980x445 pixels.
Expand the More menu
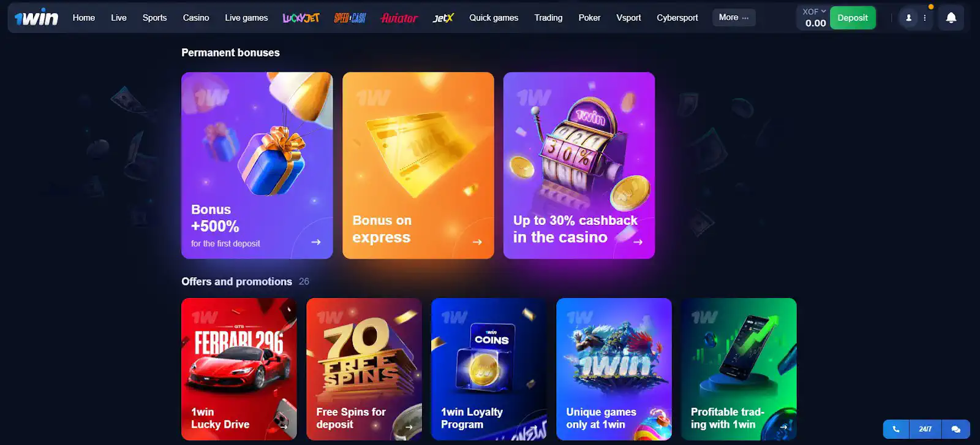734,18
